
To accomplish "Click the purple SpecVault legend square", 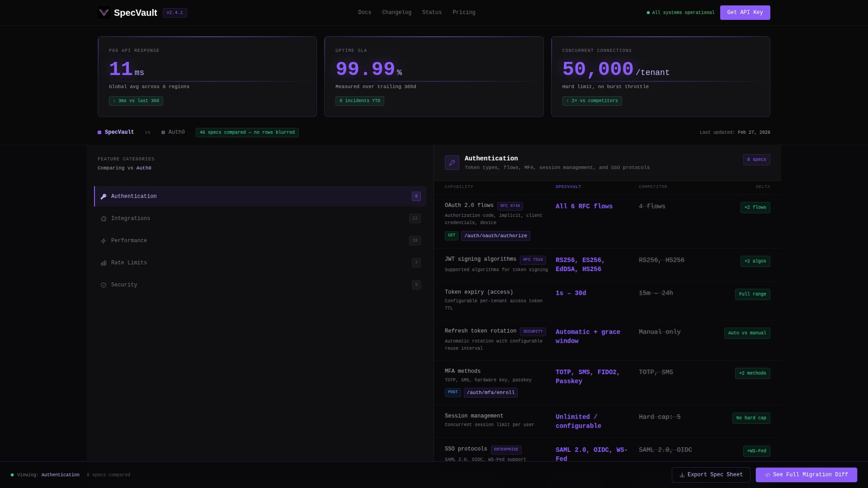I will [99, 132].
